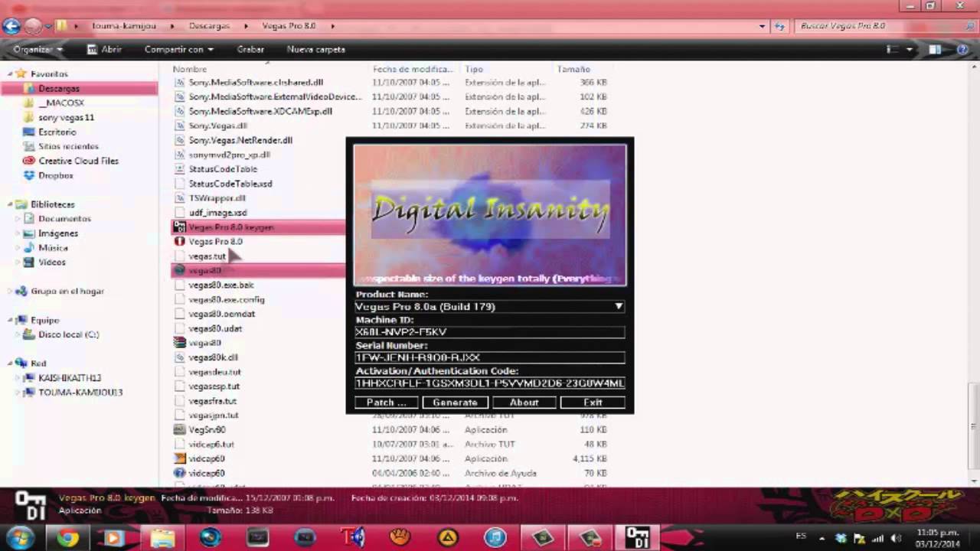Image resolution: width=980 pixels, height=551 pixels.
Task: Open the address bar history dropdown
Action: click(763, 26)
